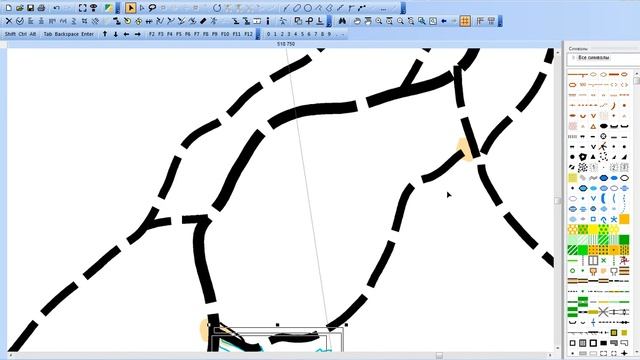
Task: Click the New file icon
Action: (x=9, y=8)
